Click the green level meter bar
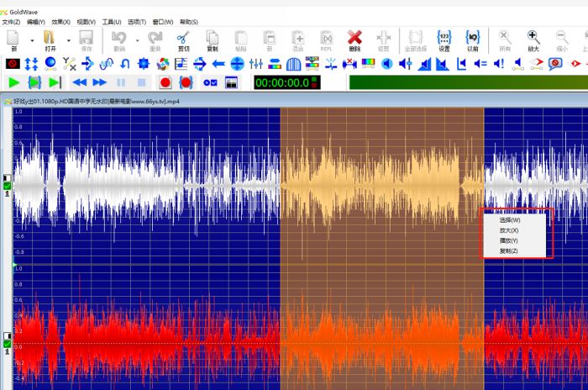The image size is (588, 390). (466, 82)
